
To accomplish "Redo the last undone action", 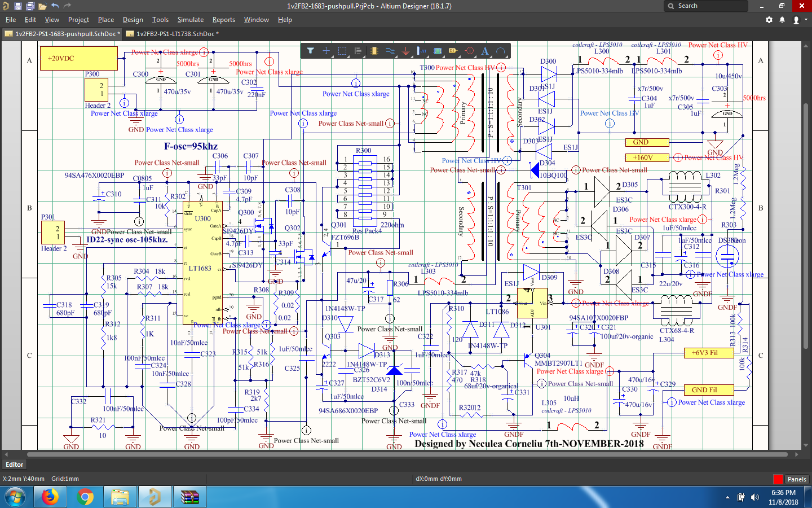I will pos(67,6).
